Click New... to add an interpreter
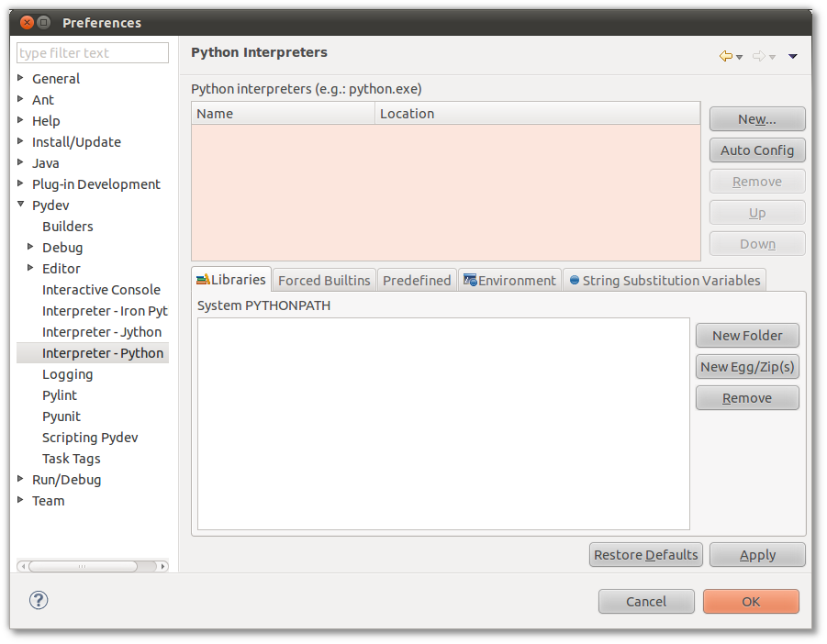The width and height of the screenshot is (827, 644). click(x=756, y=119)
